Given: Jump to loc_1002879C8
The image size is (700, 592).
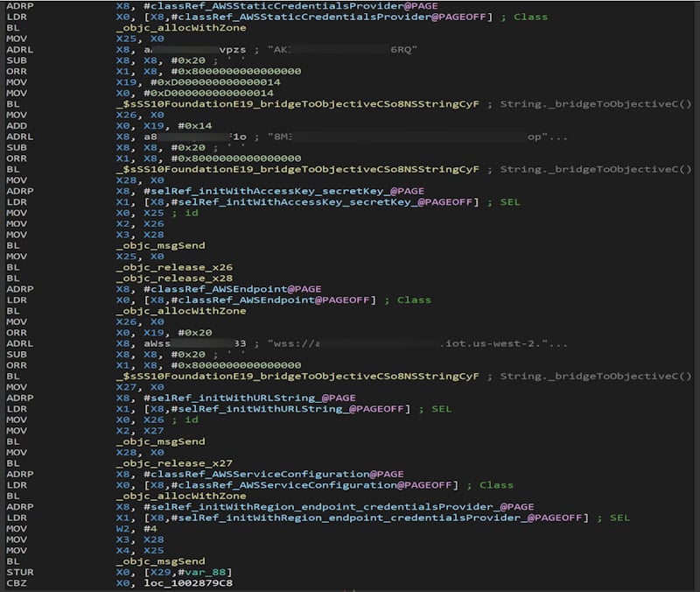Looking at the screenshot, I should click(x=188, y=583).
